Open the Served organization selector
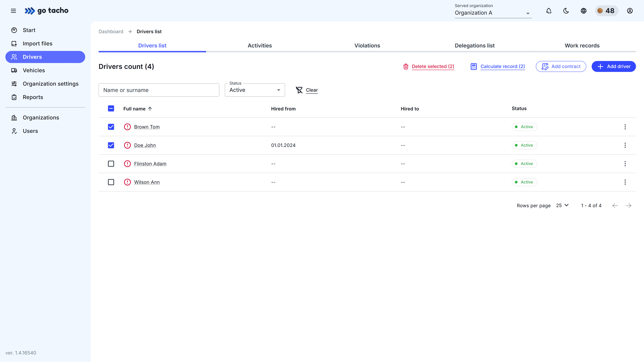644x362 pixels. pyautogui.click(x=492, y=13)
